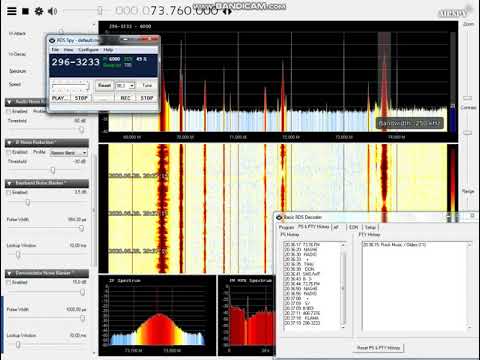Click the frequency display 73.760.000
Image resolution: width=480 pixels, height=360 pixels.
tap(167, 11)
